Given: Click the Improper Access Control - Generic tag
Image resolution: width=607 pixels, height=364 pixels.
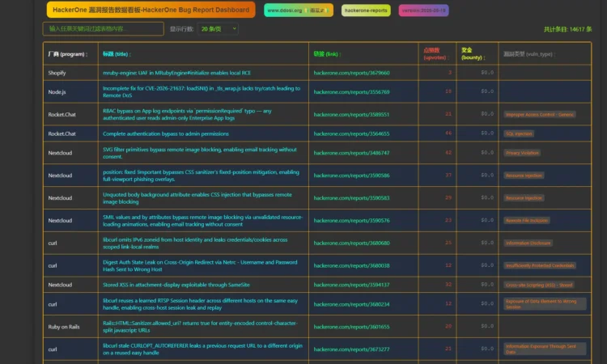Looking at the screenshot, I should pyautogui.click(x=540, y=115).
